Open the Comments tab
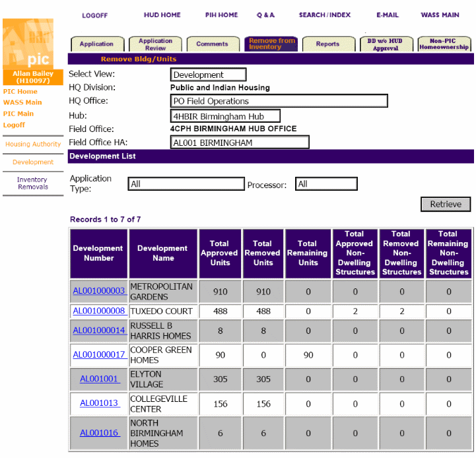Viewport: 476px width, 458px height. pyautogui.click(x=212, y=44)
